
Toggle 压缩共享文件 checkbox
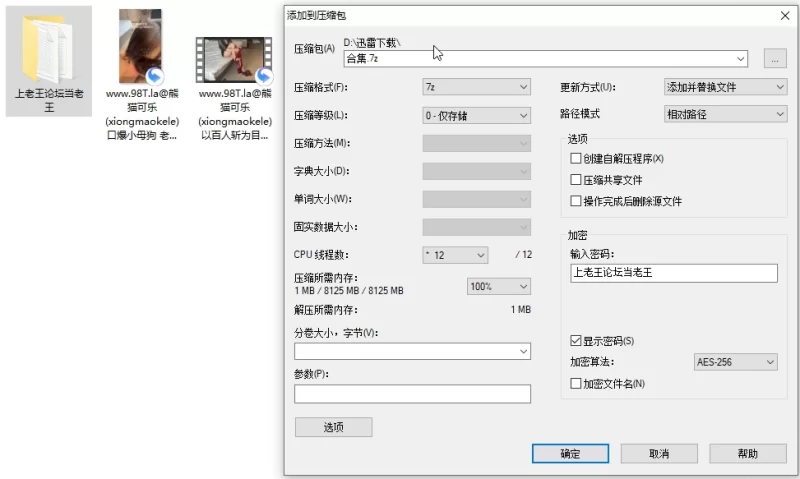575,180
